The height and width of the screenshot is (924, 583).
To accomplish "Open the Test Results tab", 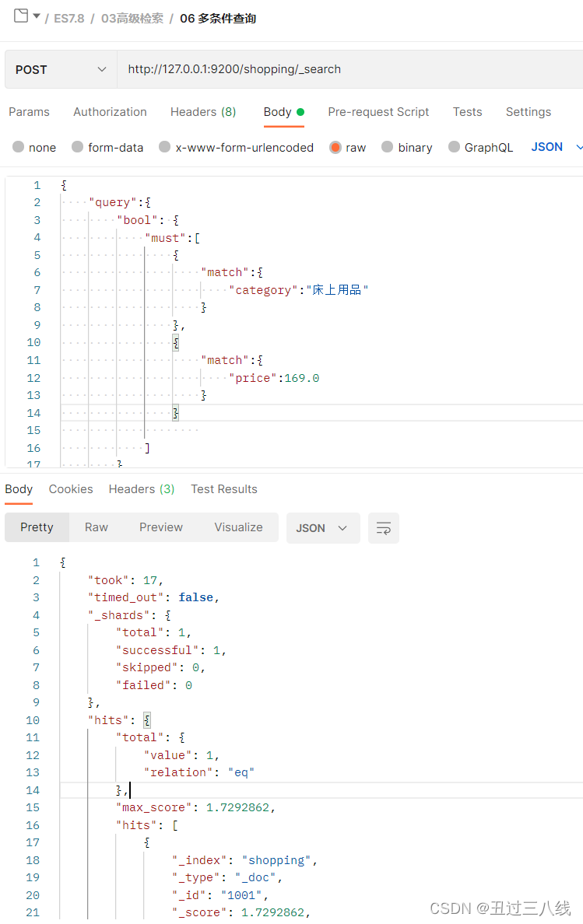I will click(224, 489).
